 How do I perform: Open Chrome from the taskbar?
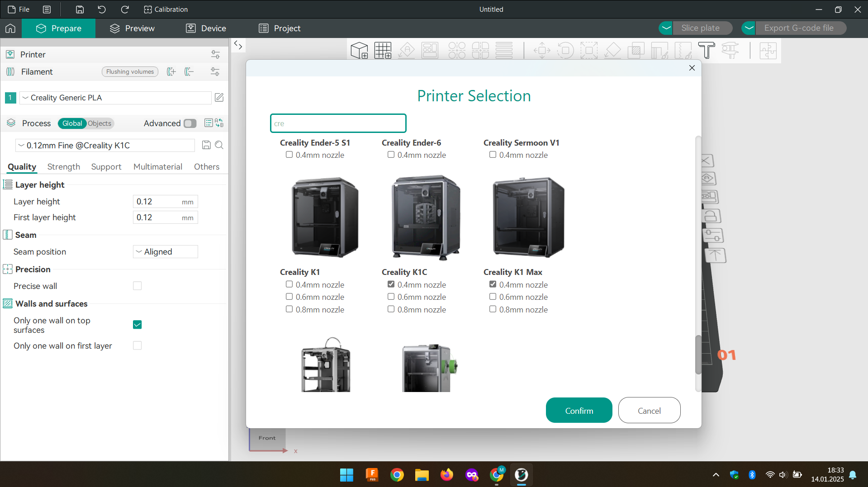[397, 475]
